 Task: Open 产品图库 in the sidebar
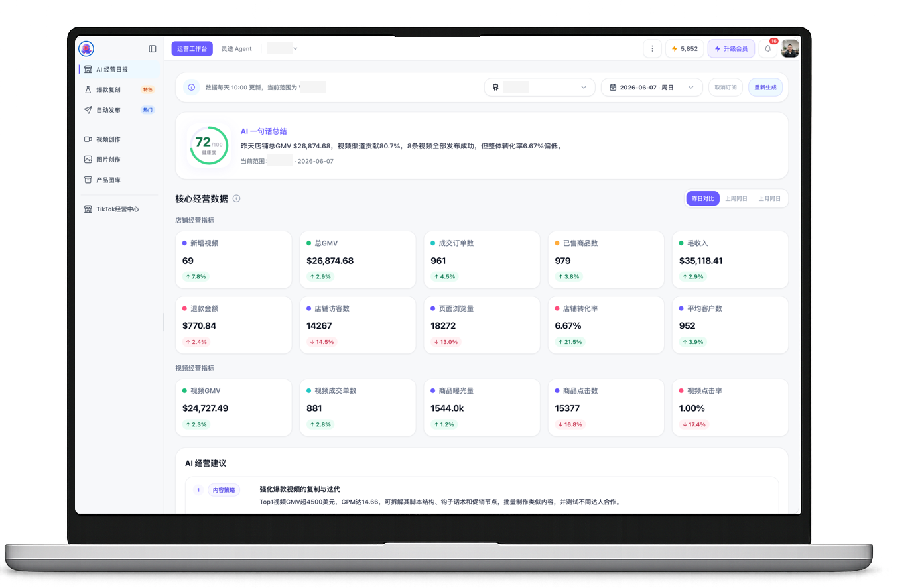point(119,180)
